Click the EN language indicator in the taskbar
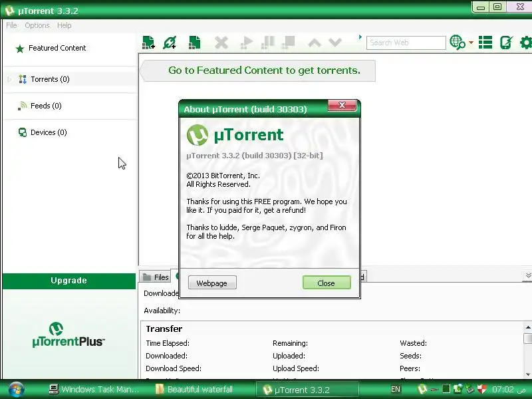This screenshot has height=399, width=532. (x=396, y=390)
